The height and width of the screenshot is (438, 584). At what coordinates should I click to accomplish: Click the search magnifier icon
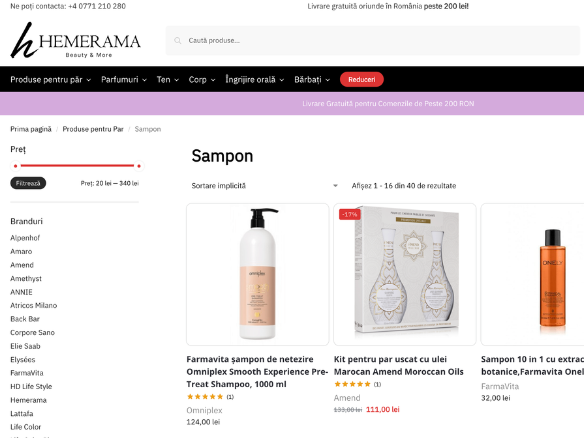click(178, 41)
